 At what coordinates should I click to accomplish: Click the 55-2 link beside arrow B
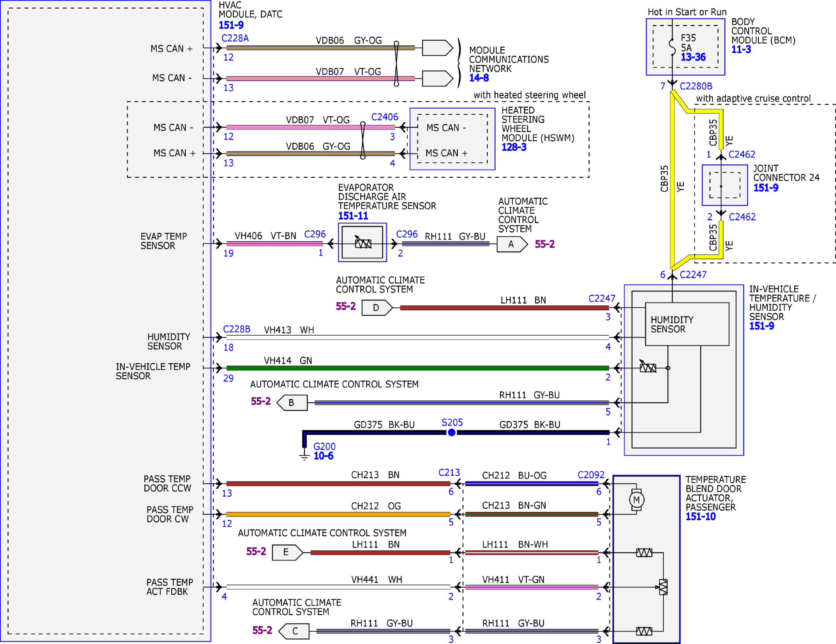pos(261,401)
